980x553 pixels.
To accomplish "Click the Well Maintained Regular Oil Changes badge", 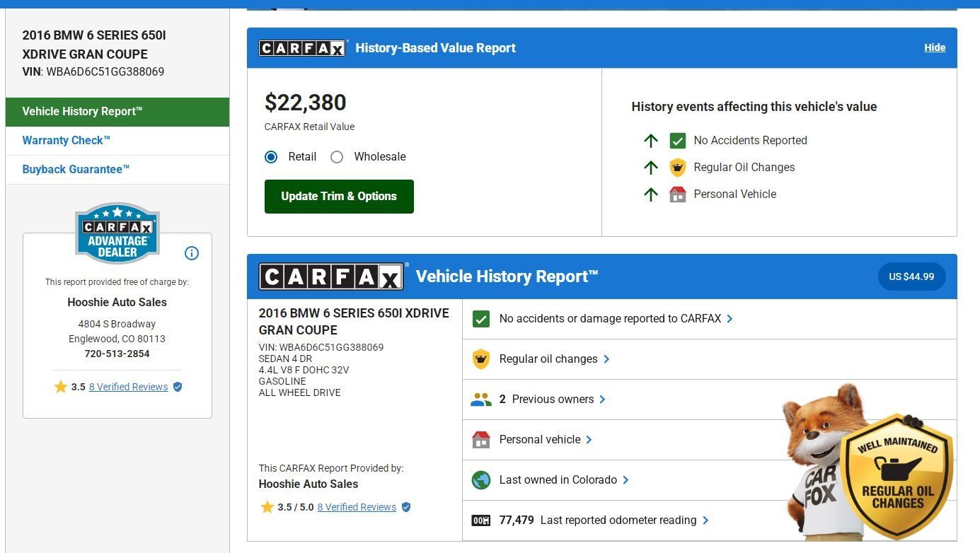I will 897,476.
